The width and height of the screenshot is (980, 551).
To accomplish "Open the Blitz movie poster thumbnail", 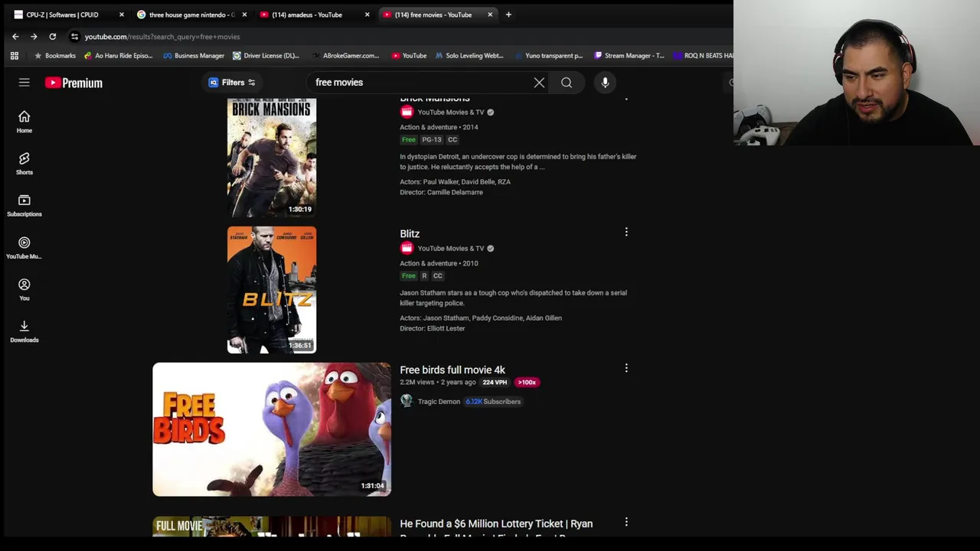I will (x=272, y=290).
